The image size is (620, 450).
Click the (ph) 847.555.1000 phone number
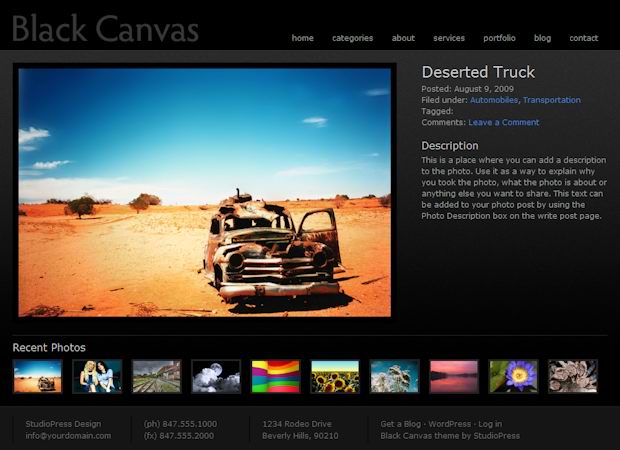click(x=180, y=424)
